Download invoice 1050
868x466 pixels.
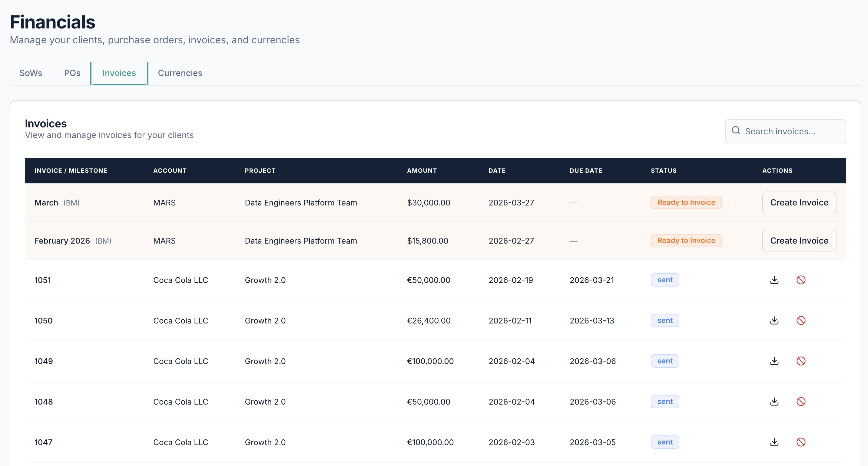tap(774, 320)
